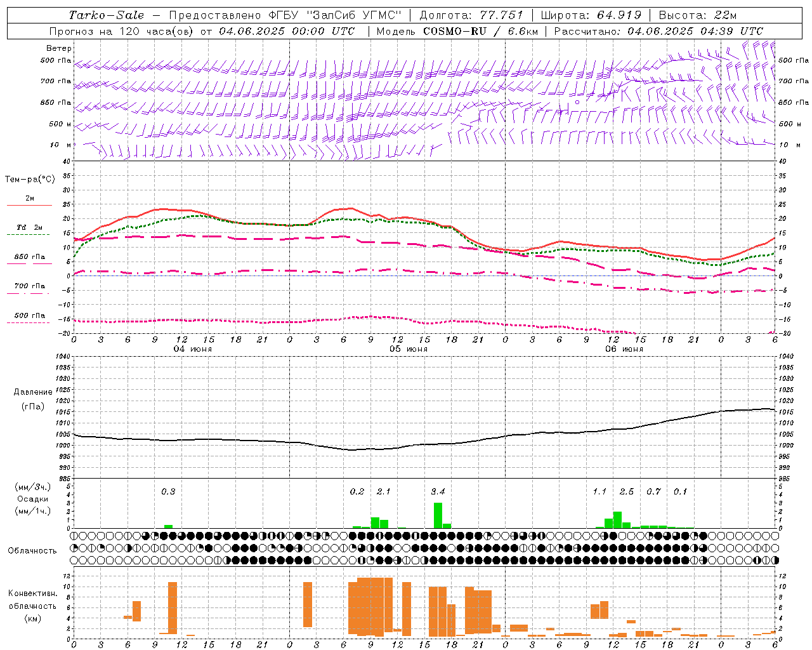Viewport: 812px width, 650px height.
Task: Click the longitude value "Долгота: 77.751"
Action: click(471, 15)
